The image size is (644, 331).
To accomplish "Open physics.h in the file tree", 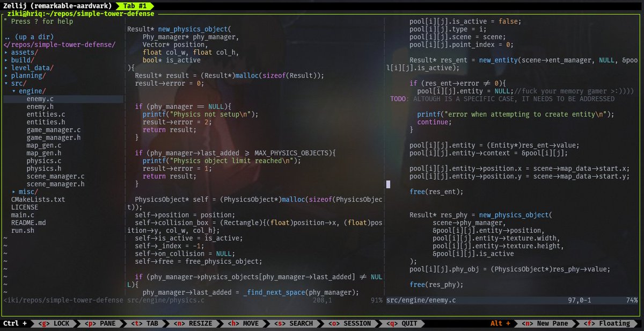I will 44,169.
